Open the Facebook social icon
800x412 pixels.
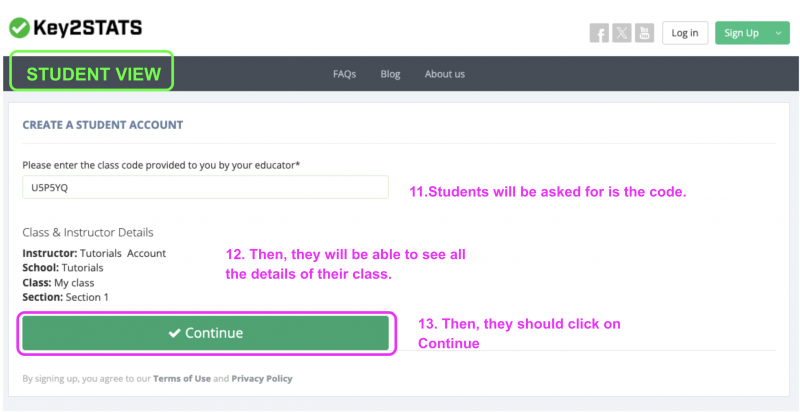599,33
